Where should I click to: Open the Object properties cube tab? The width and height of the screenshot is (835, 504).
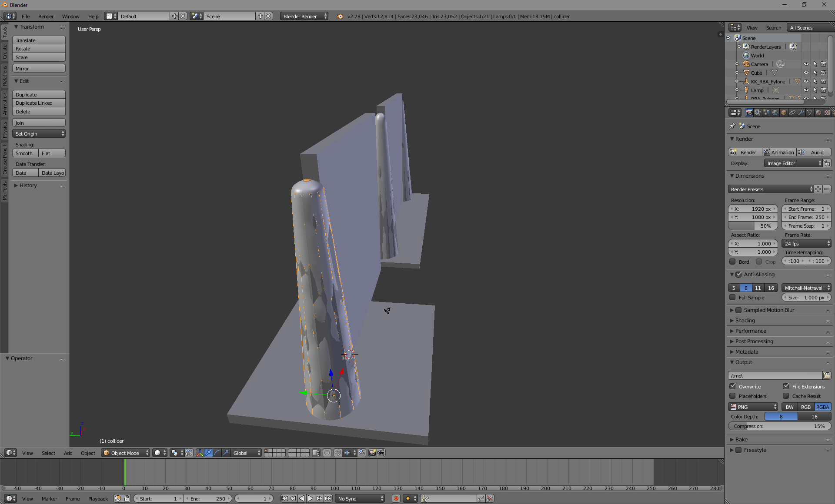coord(784,113)
